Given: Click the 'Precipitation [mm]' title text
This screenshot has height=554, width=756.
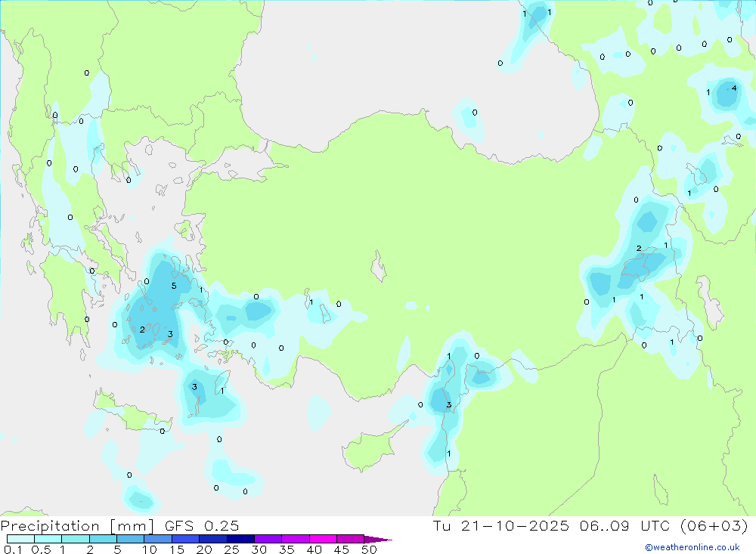Looking at the screenshot, I should (x=77, y=526).
